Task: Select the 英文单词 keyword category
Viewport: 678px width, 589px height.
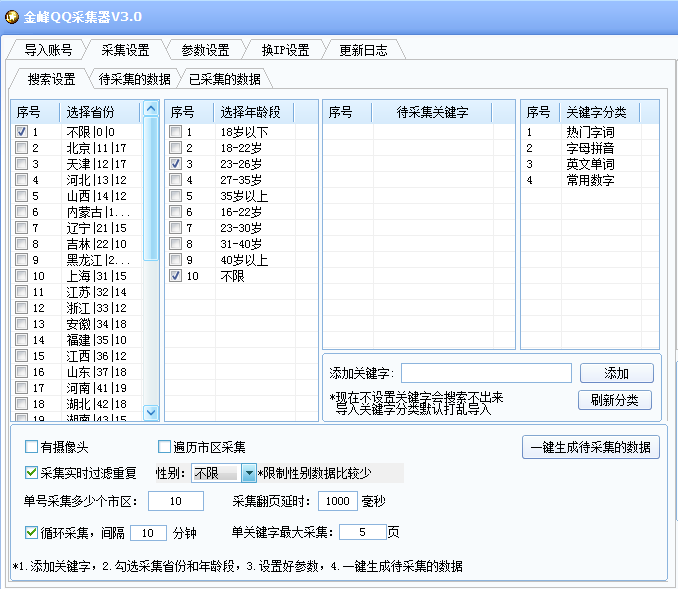Action: click(590, 164)
